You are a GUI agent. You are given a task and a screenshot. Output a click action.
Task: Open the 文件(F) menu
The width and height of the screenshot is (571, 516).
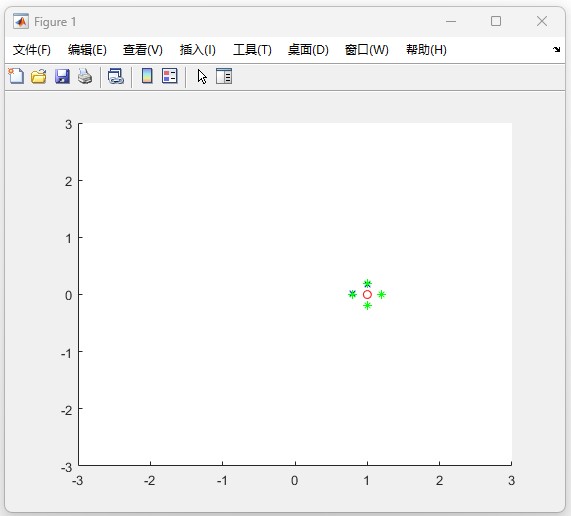(32, 50)
